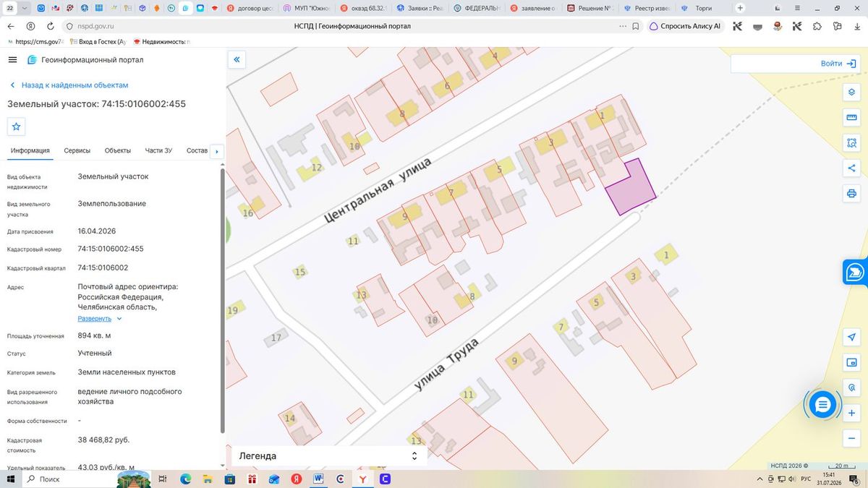Expand the Легенда panel chevrons

[414, 456]
